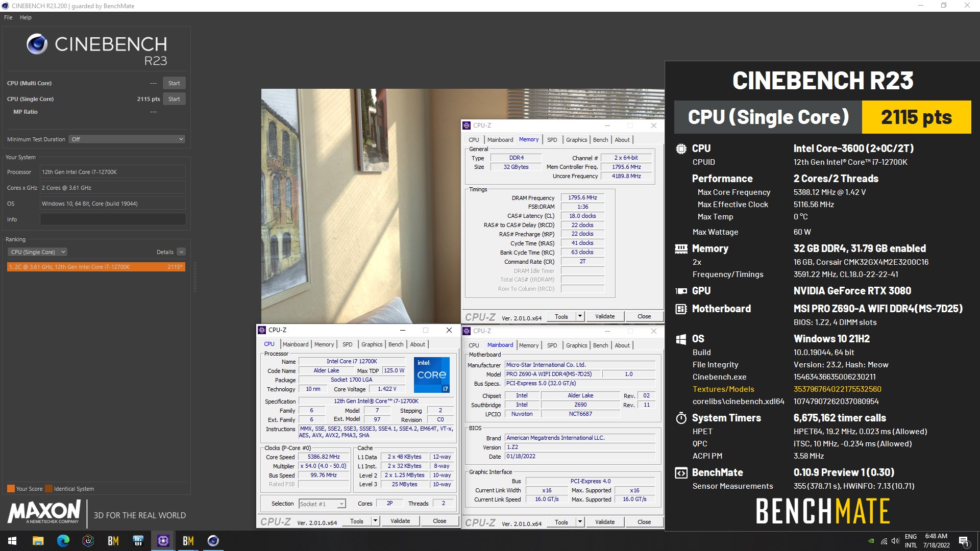Image resolution: width=980 pixels, height=551 pixels.
Task: Switch to Cinebench via its taskbar icon
Action: pyautogui.click(x=213, y=541)
